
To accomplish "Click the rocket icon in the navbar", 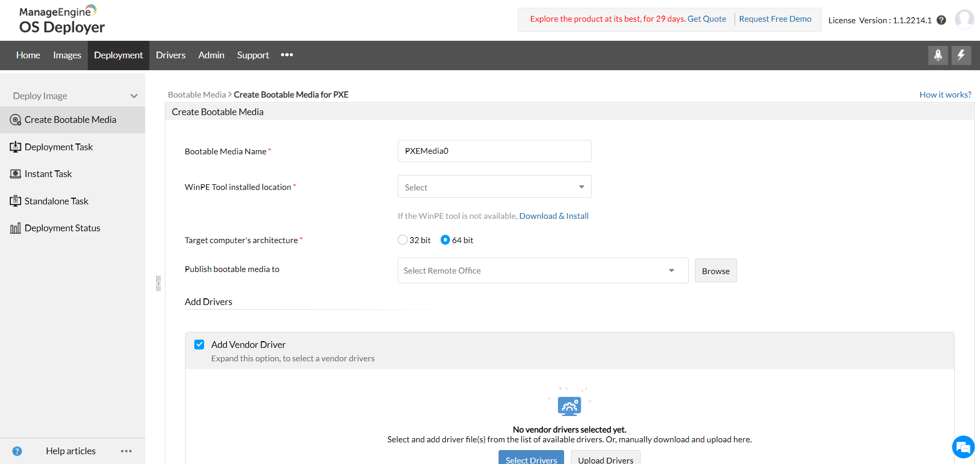I will (x=938, y=55).
